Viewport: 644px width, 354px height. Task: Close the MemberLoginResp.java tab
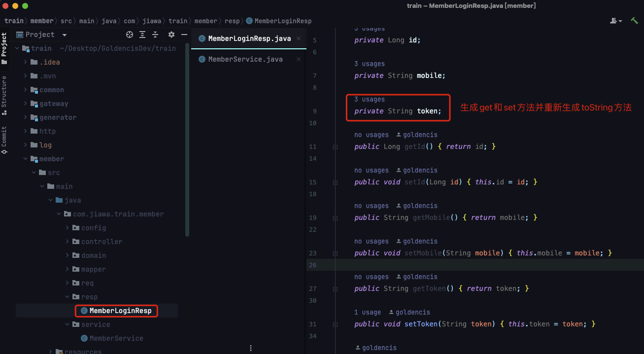[x=299, y=38]
